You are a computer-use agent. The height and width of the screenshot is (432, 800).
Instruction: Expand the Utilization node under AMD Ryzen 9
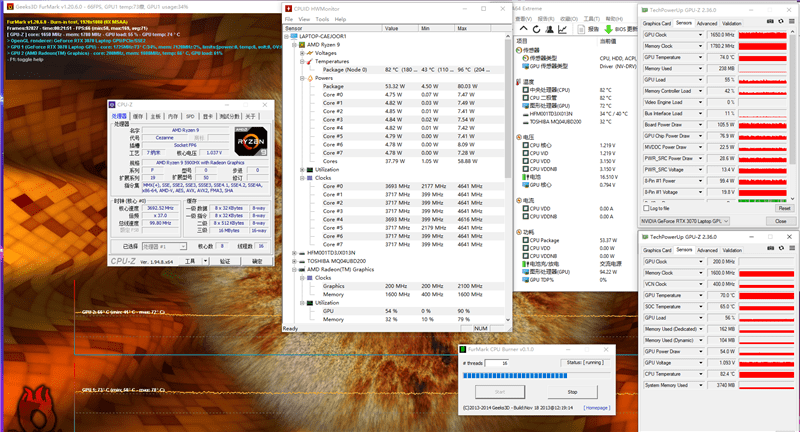[x=302, y=169]
